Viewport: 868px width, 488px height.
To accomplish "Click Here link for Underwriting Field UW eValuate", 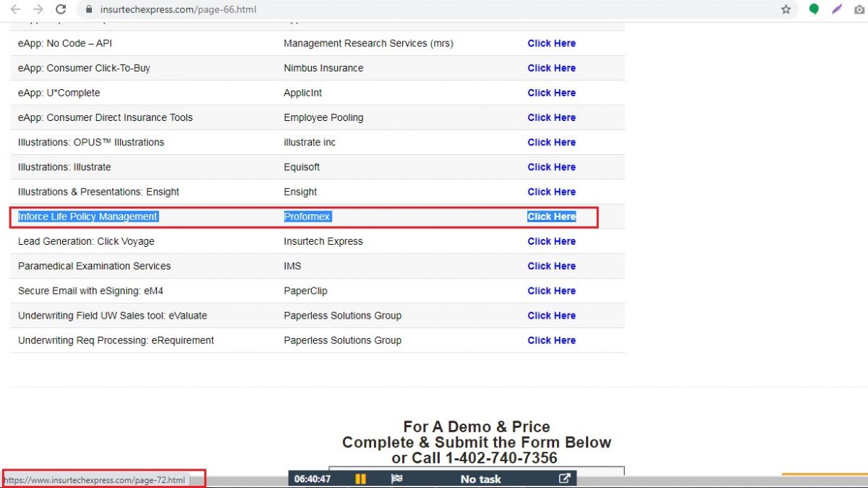I will pyautogui.click(x=551, y=316).
